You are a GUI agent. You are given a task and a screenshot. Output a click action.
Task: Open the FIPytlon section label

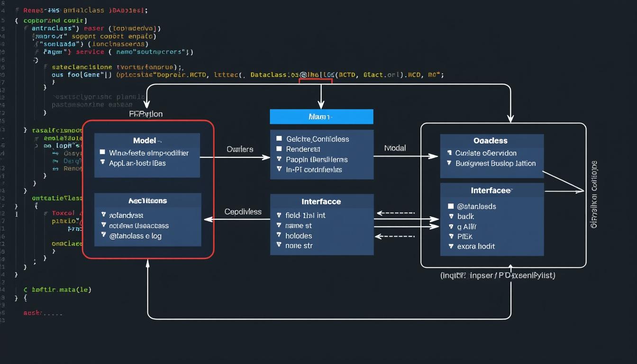point(147,114)
